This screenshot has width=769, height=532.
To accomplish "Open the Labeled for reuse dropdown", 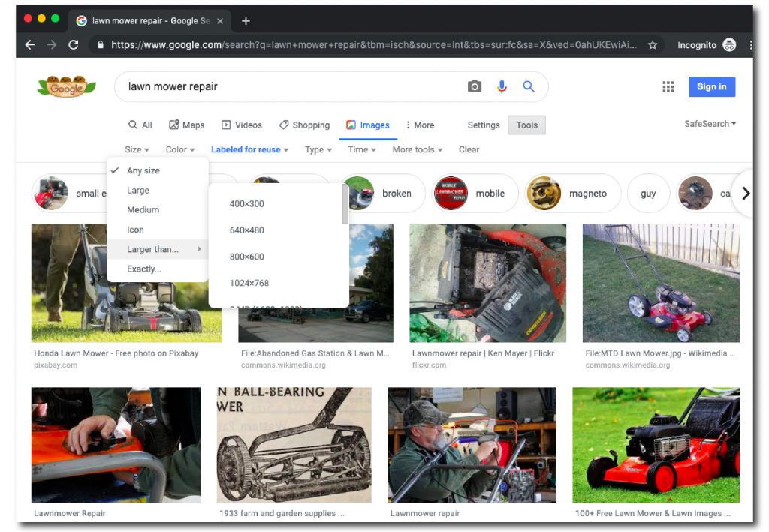I will tap(249, 149).
